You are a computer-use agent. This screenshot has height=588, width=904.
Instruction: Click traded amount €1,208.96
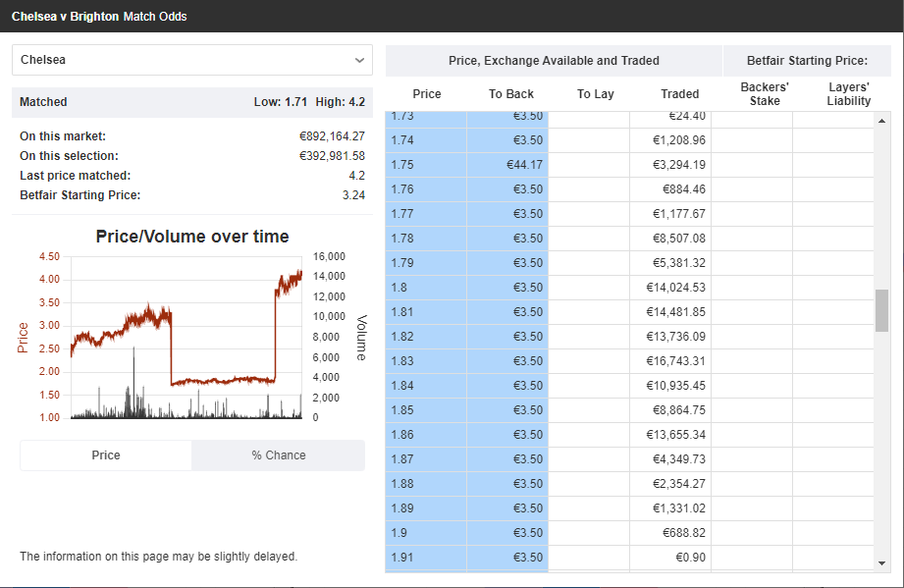[678, 140]
